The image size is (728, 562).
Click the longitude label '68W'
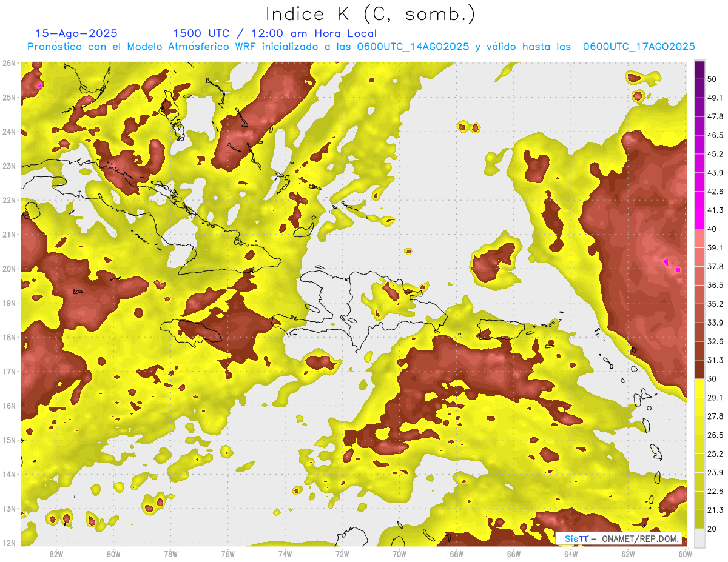[x=457, y=553]
